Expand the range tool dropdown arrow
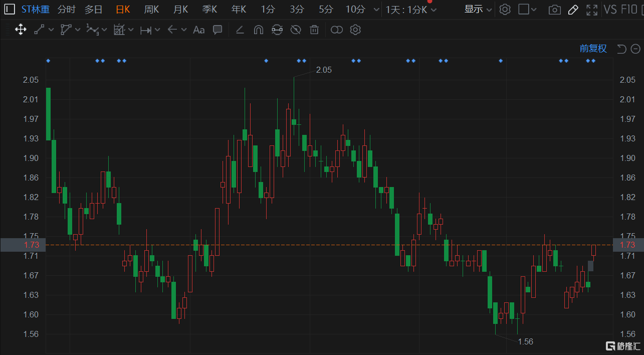644x355 pixels. (157, 30)
